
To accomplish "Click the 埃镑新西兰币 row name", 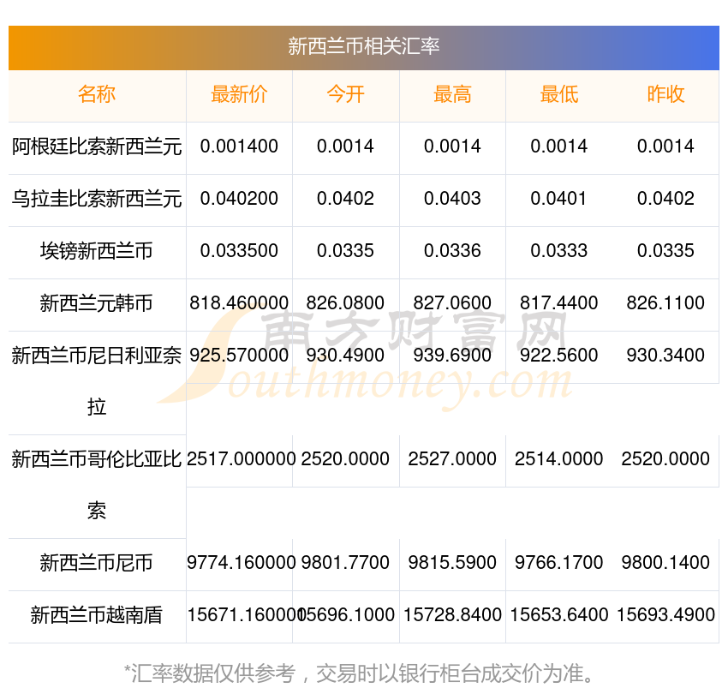I will (97, 251).
